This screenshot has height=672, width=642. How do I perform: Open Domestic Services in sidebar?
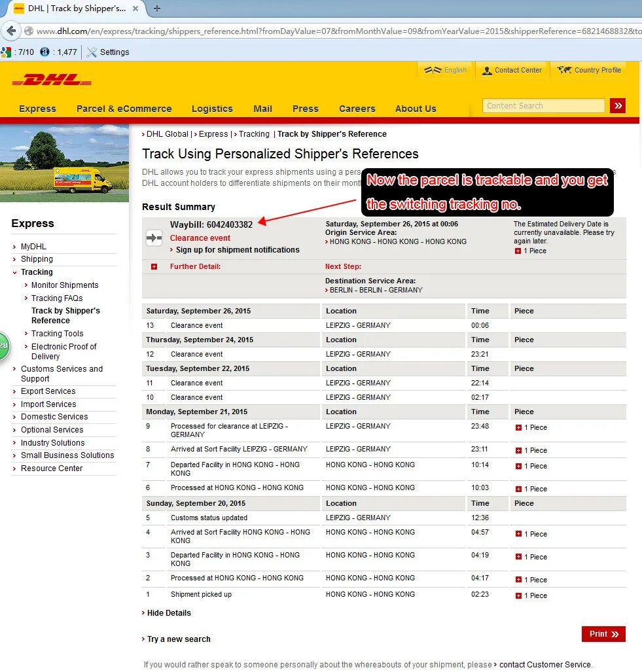[54, 417]
